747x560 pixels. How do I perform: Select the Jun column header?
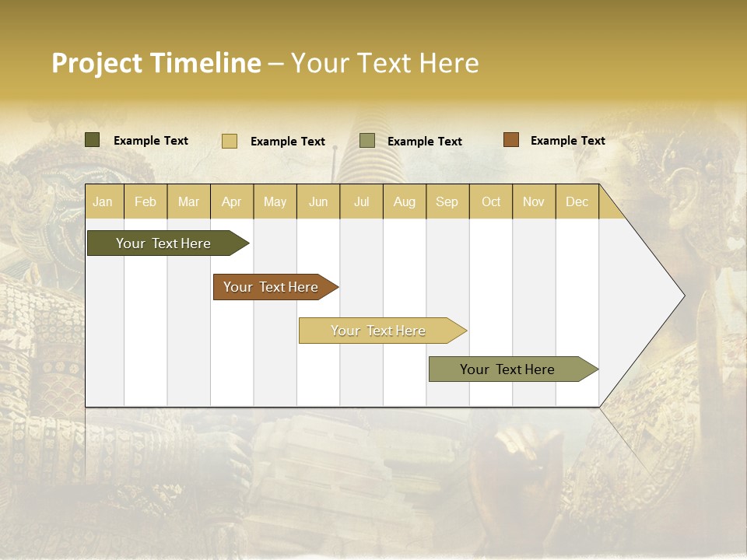point(317,201)
